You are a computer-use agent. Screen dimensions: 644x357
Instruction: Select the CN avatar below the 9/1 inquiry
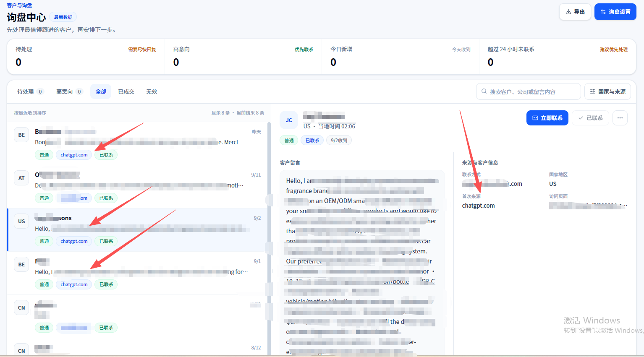[x=21, y=308]
